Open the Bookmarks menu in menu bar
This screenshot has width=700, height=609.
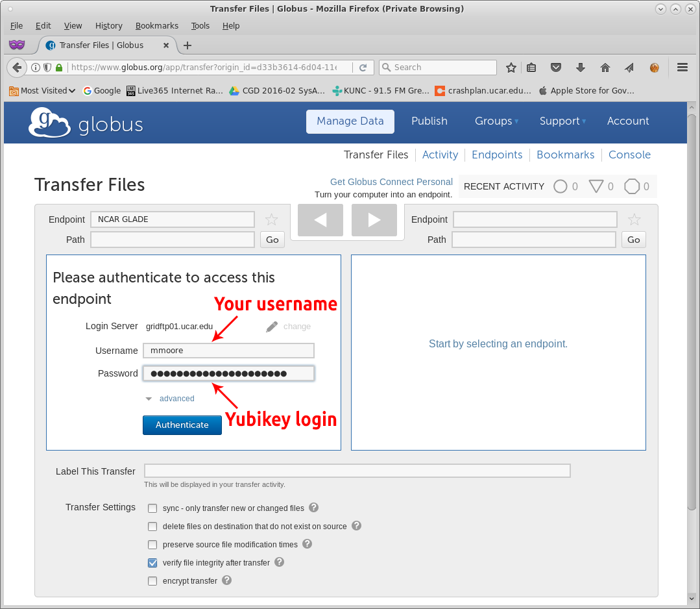(x=156, y=26)
